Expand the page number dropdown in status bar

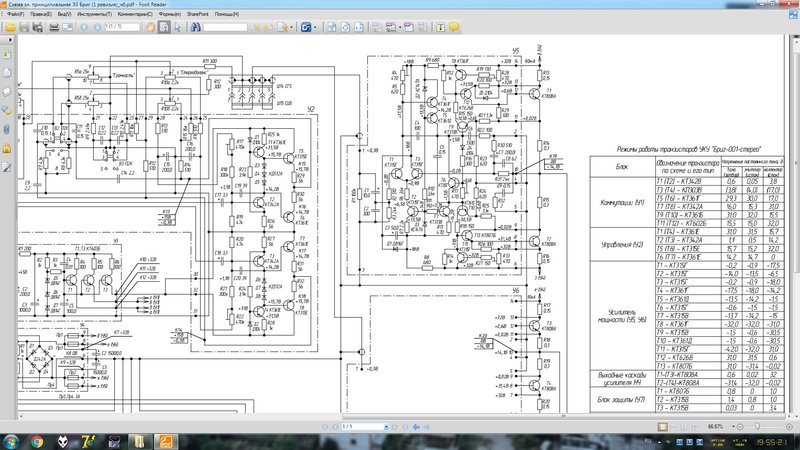[x=386, y=427]
